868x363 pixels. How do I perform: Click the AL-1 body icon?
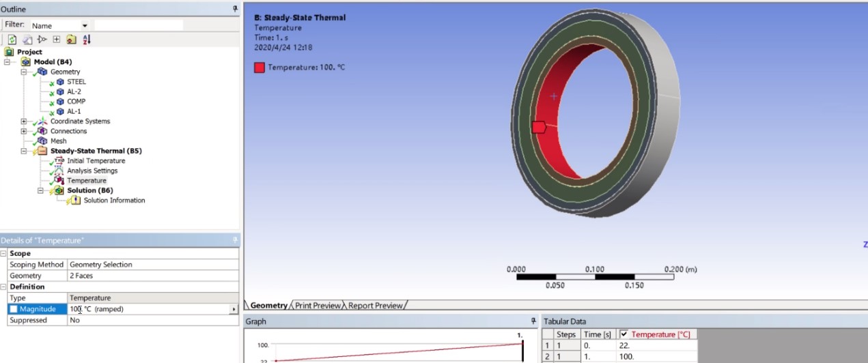coord(60,111)
